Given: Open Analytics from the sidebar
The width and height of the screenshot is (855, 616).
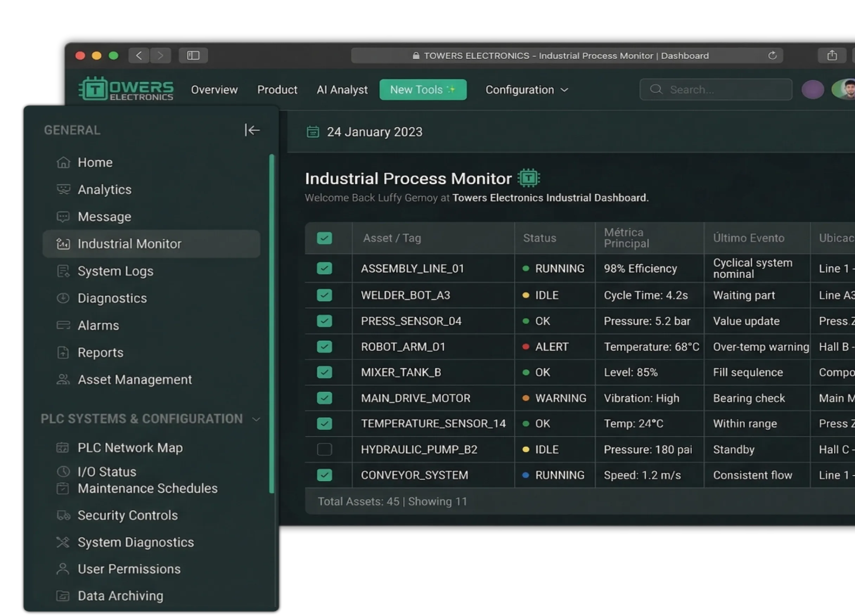Looking at the screenshot, I should (x=104, y=190).
